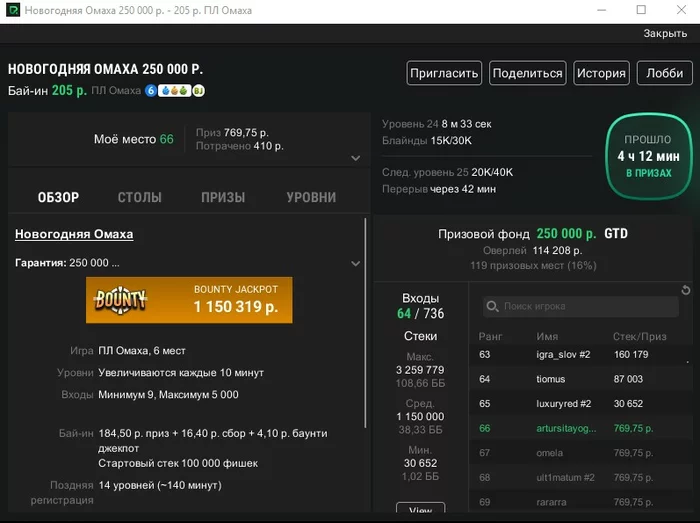Click the overview panel scrollbar
This screenshot has width=700, height=523.
pyautogui.click(x=365, y=323)
